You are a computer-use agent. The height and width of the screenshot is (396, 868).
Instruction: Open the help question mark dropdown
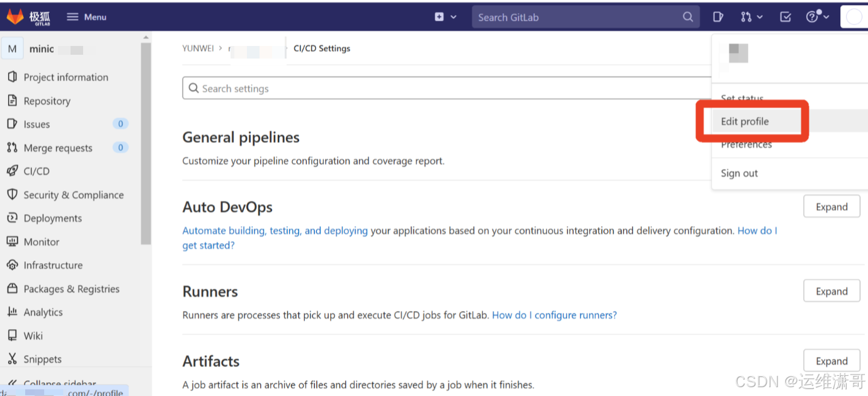click(x=818, y=17)
